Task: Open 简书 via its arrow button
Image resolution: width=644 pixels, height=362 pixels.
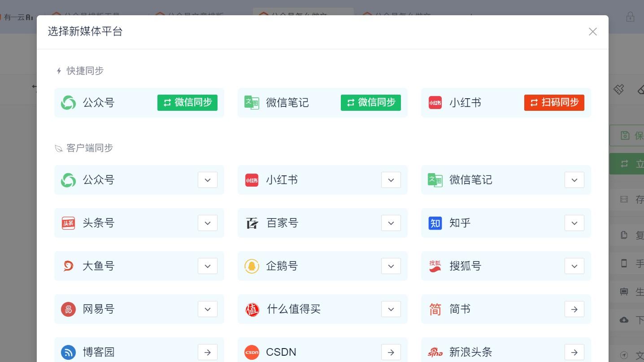Action: point(574,309)
